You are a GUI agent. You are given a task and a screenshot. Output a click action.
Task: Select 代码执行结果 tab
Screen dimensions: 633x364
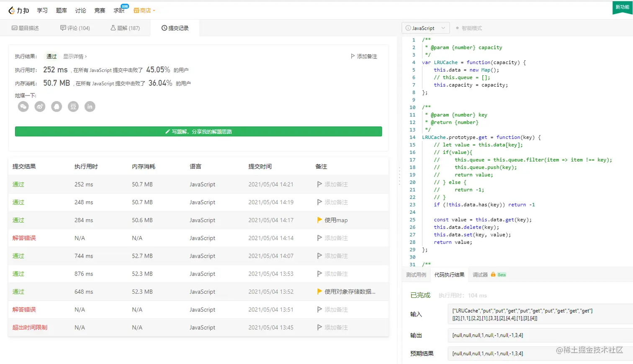(449, 275)
